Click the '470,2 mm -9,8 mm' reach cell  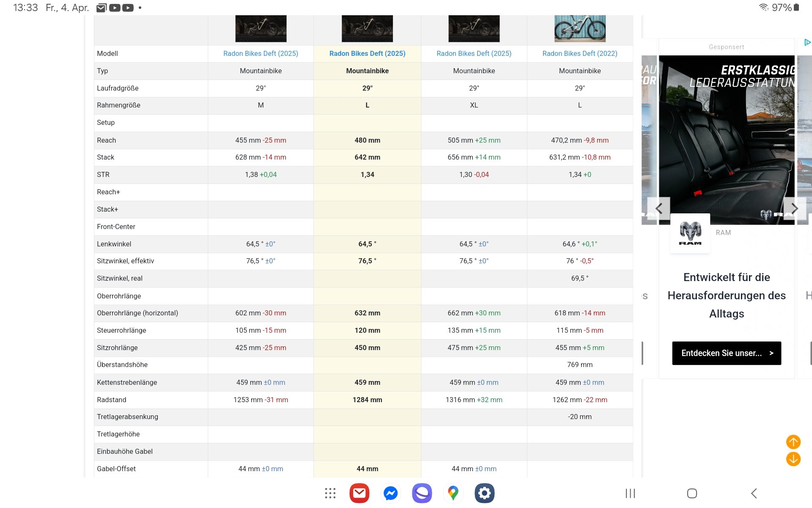coord(580,140)
